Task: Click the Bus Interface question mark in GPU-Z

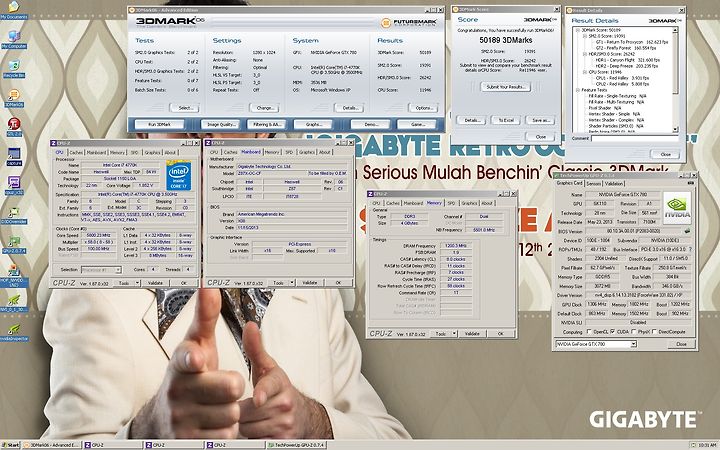Action: (690, 249)
